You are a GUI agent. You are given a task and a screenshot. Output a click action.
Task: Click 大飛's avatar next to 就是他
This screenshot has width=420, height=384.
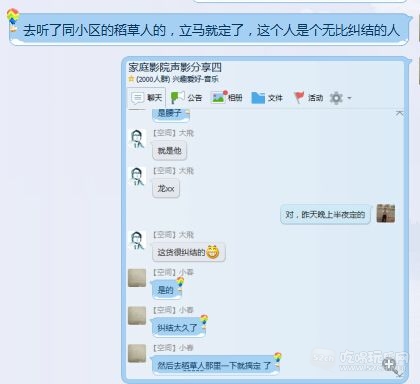137,139
